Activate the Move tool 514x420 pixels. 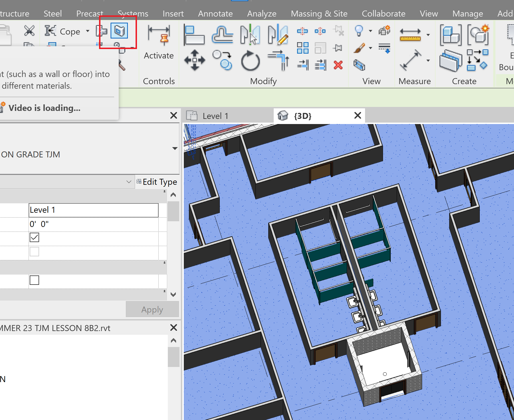(194, 60)
